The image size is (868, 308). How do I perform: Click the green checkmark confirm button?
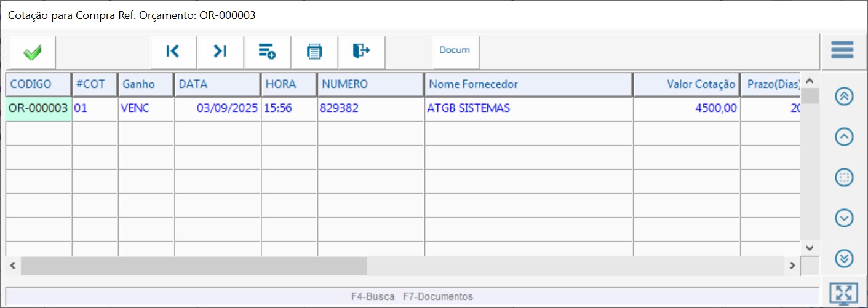click(33, 52)
